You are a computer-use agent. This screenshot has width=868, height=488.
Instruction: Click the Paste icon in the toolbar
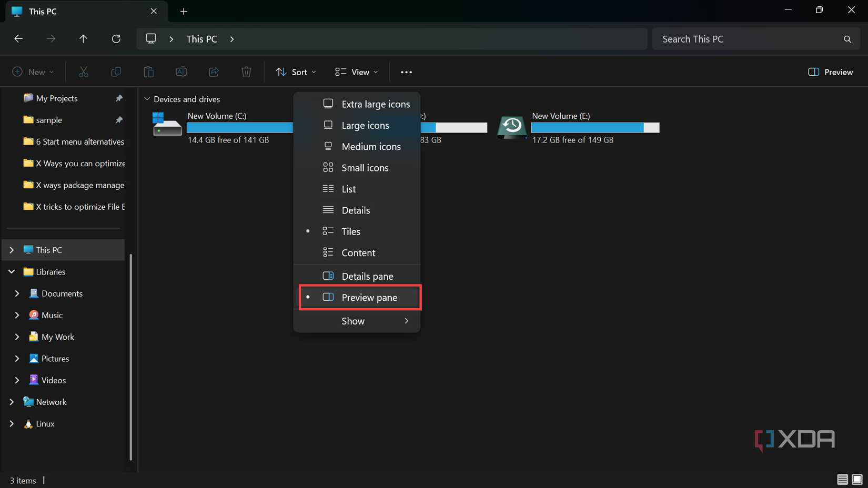point(148,72)
